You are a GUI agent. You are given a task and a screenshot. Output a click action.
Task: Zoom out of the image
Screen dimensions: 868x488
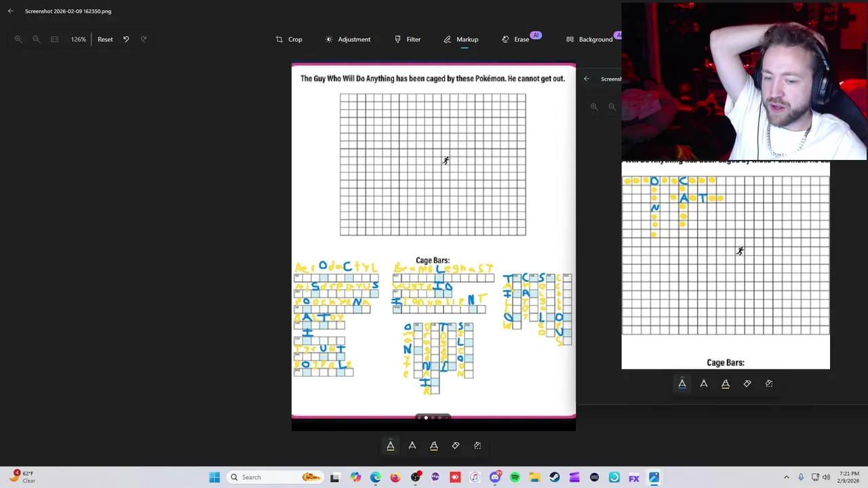(x=37, y=39)
